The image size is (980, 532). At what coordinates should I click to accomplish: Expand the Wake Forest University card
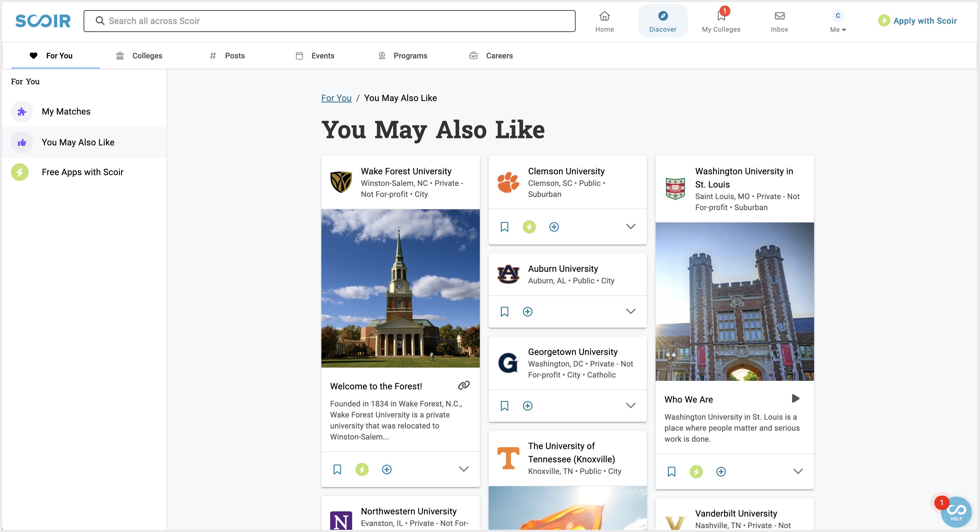pyautogui.click(x=463, y=469)
